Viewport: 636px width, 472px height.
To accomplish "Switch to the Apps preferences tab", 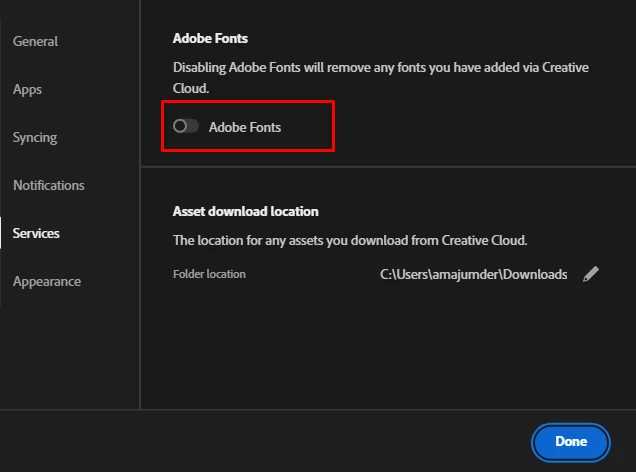I will 27,90.
